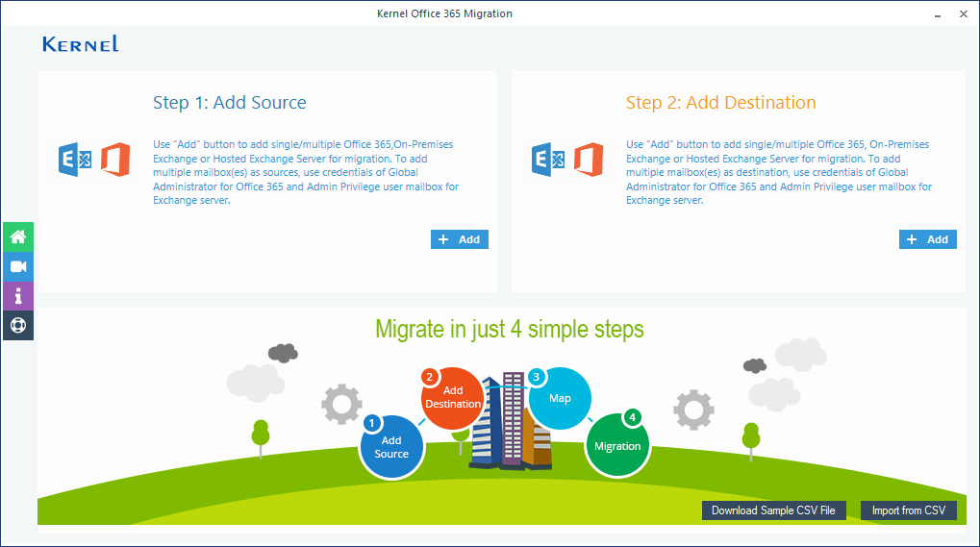Click the Office logo in Step 2
Image resolution: width=980 pixels, height=547 pixels.
coord(589,160)
